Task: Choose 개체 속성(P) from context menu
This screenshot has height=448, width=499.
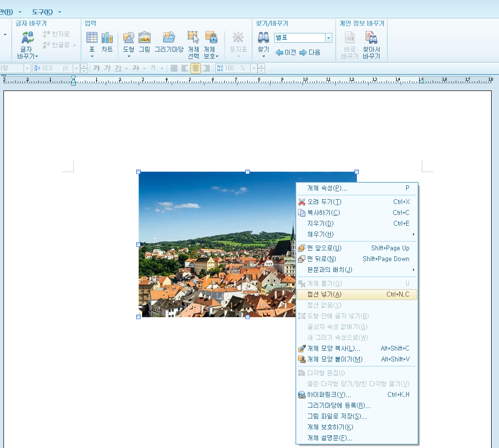Action: tap(357, 188)
